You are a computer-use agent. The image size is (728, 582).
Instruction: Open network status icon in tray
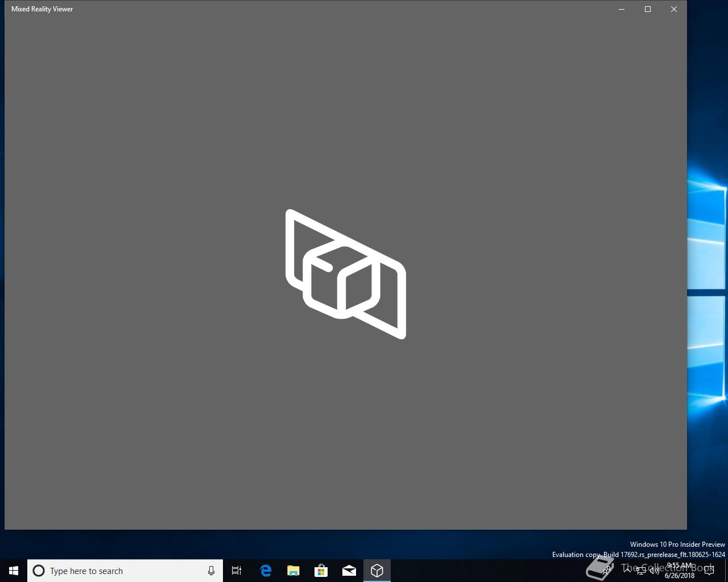(x=641, y=571)
